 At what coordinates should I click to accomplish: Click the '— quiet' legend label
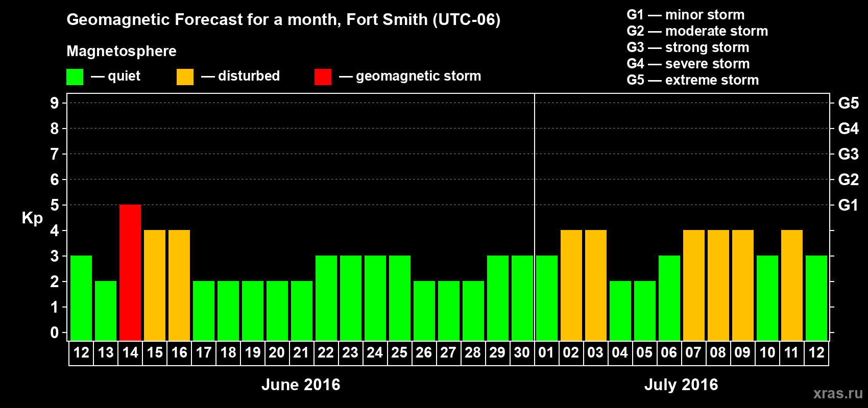point(116,76)
